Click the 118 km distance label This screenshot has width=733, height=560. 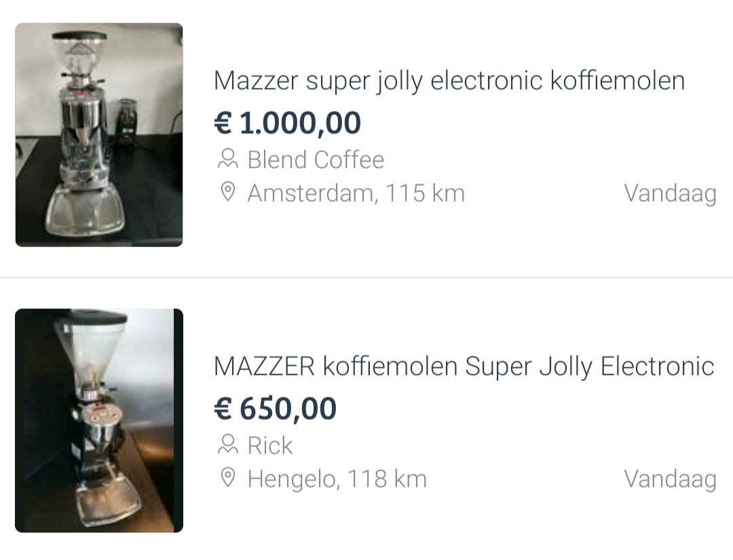pos(388,479)
